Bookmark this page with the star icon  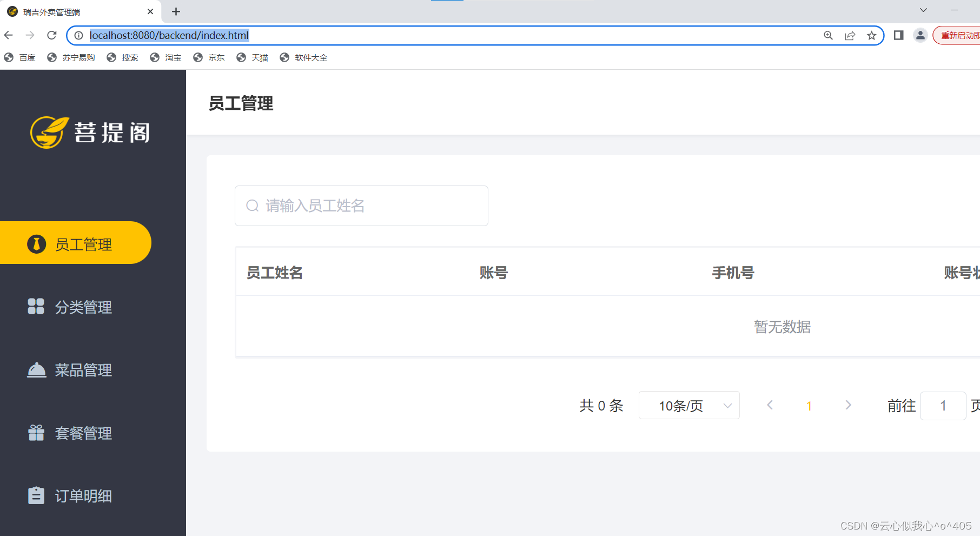coord(871,36)
